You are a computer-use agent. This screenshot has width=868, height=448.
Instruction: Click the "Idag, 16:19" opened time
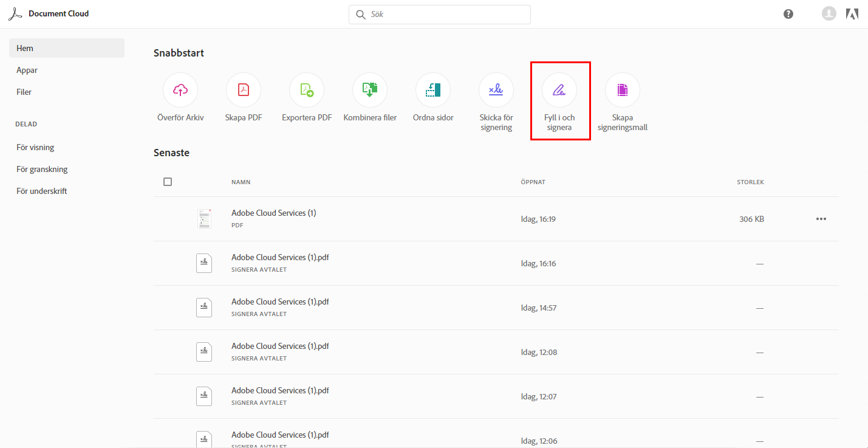pos(538,219)
